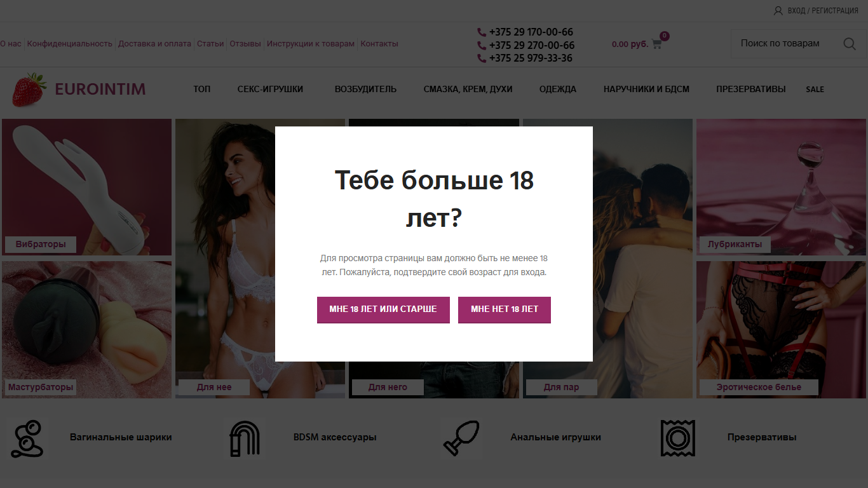Click the search magnifier icon
The height and width of the screenshot is (488, 868).
point(849,44)
